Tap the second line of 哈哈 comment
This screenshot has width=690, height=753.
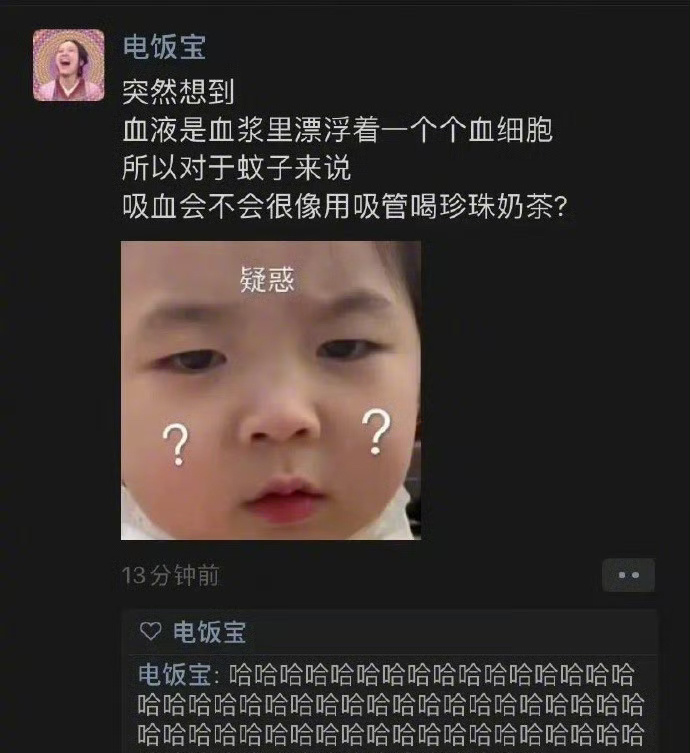pyautogui.click(x=391, y=705)
